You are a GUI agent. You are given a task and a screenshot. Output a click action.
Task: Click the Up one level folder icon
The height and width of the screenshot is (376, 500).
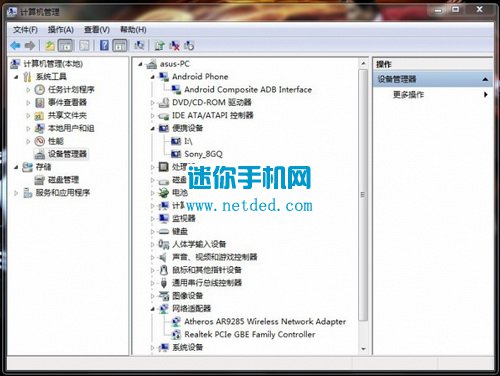click(50, 45)
